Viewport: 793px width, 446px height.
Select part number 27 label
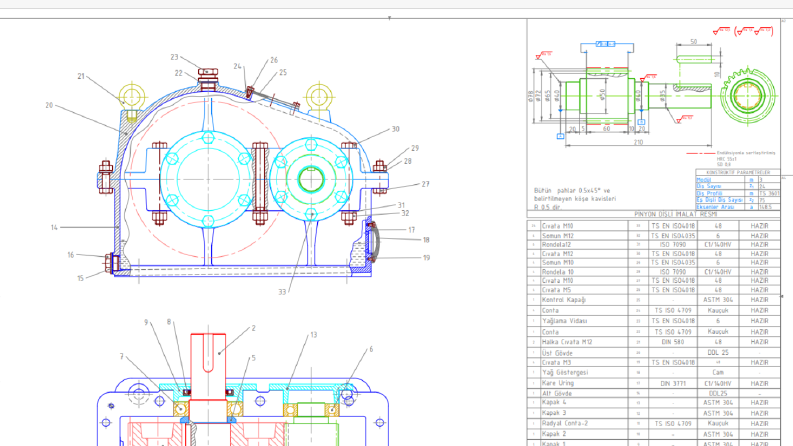(x=425, y=184)
